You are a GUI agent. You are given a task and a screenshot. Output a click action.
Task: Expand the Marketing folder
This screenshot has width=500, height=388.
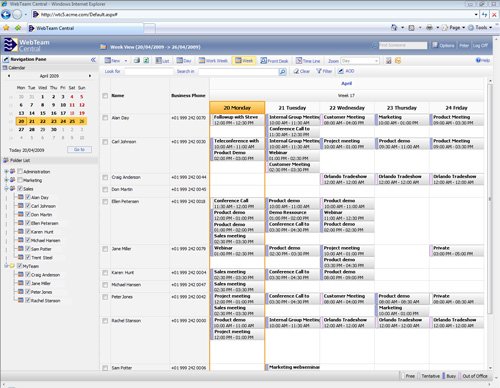6,180
